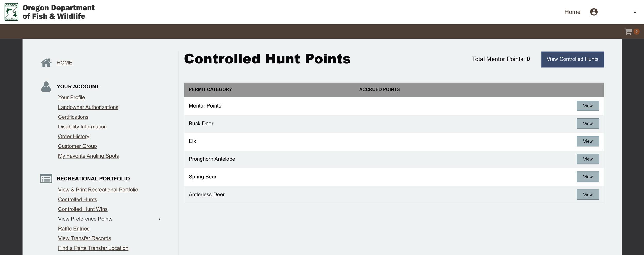
Task: View accrued points for Spring Bear
Action: coord(588,177)
